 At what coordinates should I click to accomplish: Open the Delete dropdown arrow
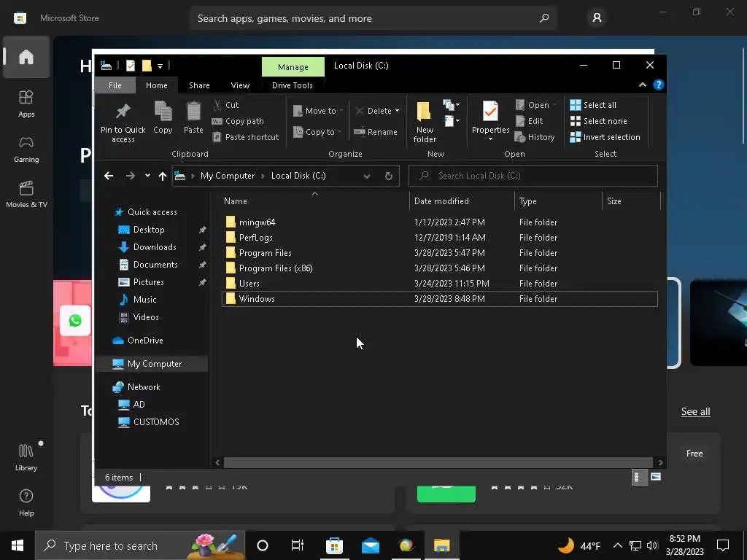397,111
